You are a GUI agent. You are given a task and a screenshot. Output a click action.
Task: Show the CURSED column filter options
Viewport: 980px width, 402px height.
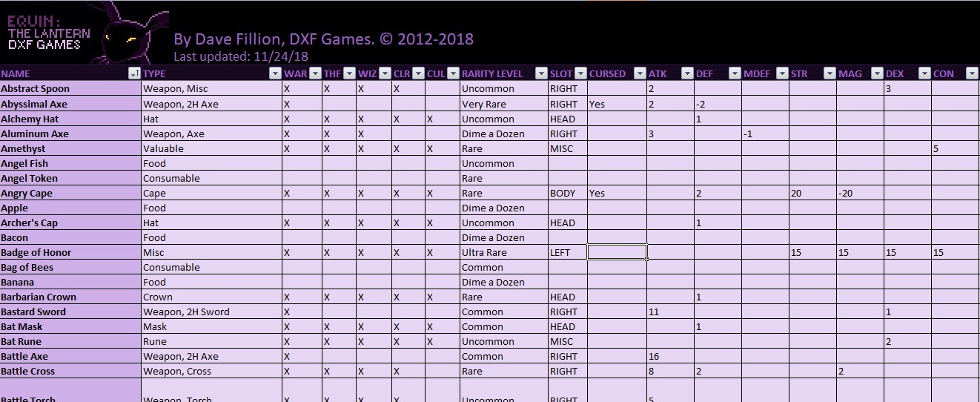[640, 73]
